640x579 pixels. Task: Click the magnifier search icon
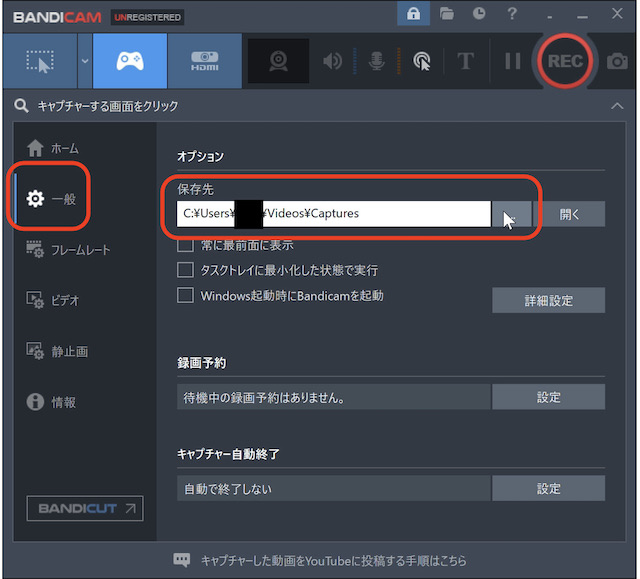(x=21, y=106)
